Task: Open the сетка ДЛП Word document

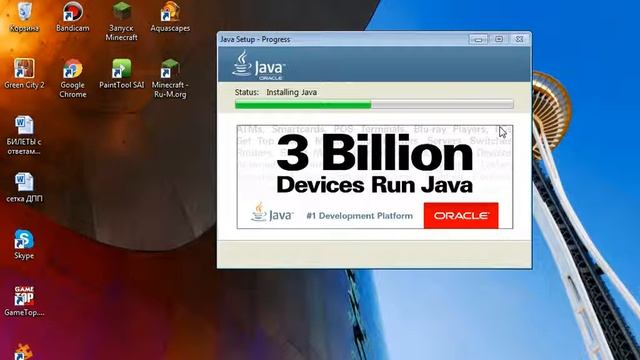Action: (x=24, y=187)
